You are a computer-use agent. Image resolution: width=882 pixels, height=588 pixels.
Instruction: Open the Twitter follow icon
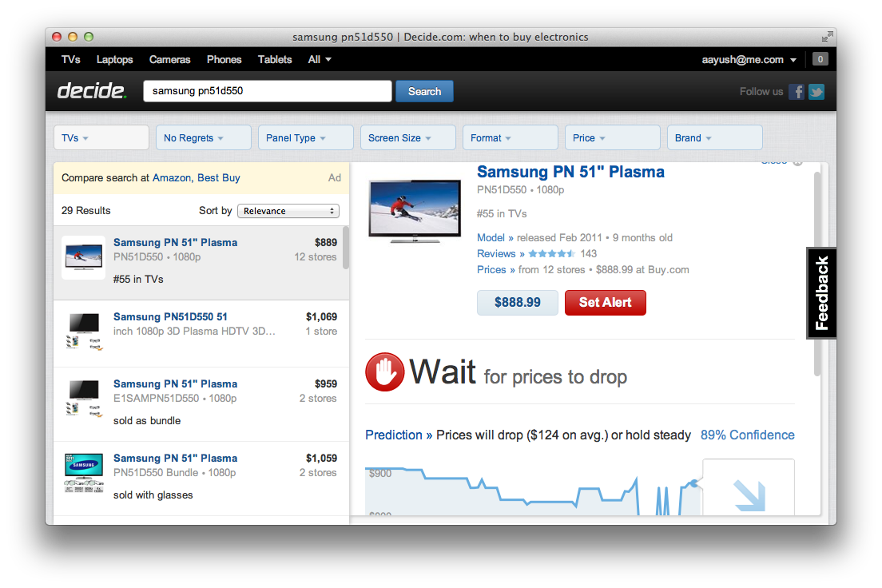(x=816, y=92)
